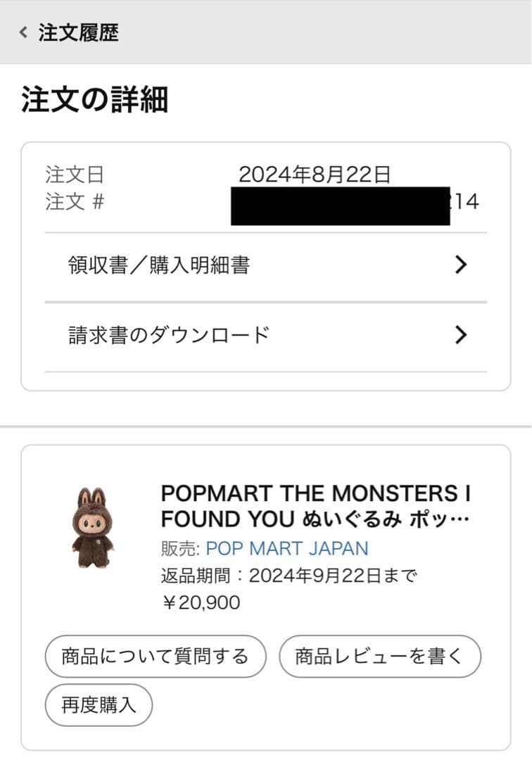This screenshot has width=532, height=760.
Task: Open the brown plush toy product thumbnail
Action: pos(92,527)
